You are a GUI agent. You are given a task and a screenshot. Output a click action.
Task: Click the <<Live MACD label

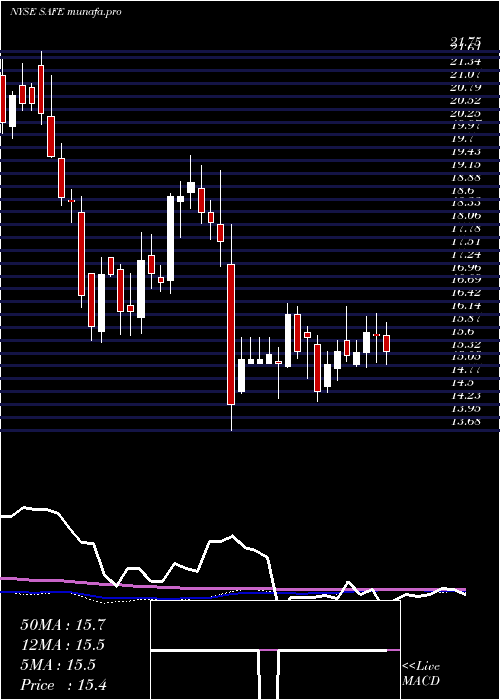[421, 673]
